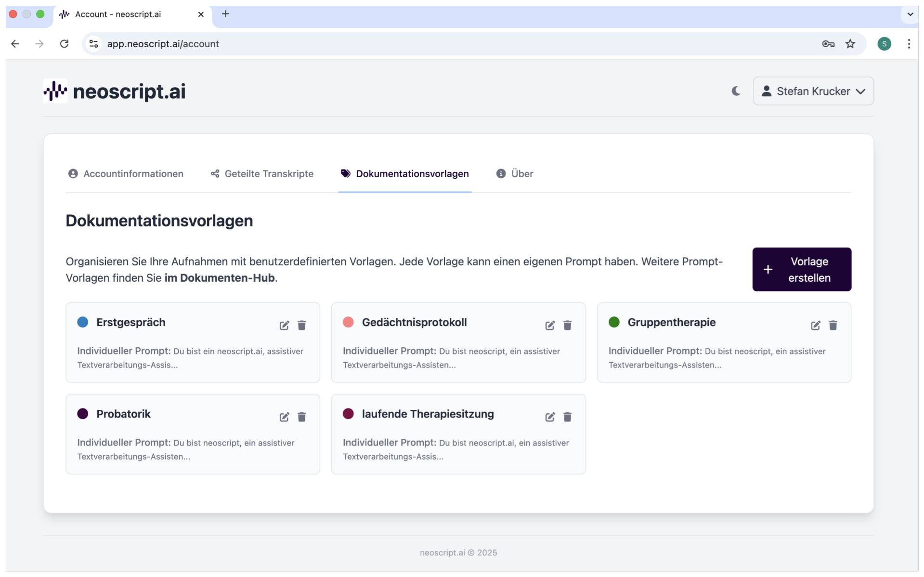This screenshot has height=577, width=924.
Task: Open Chrome's three-dot menu
Action: (909, 44)
